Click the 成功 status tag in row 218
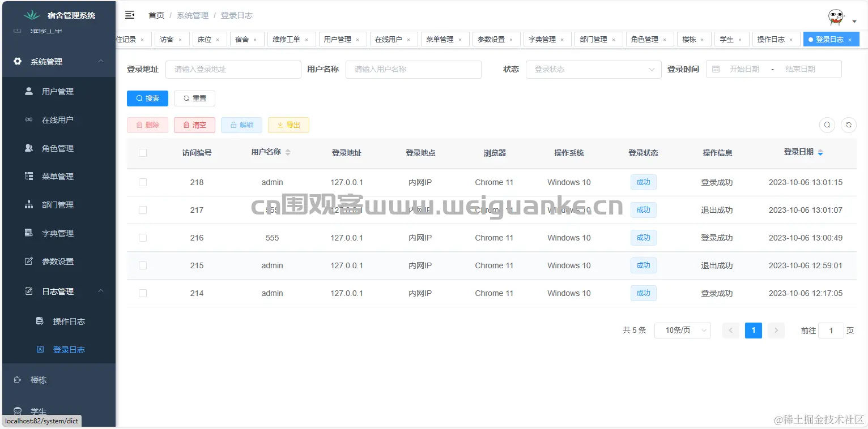Viewport: 868px width, 429px height. click(644, 182)
